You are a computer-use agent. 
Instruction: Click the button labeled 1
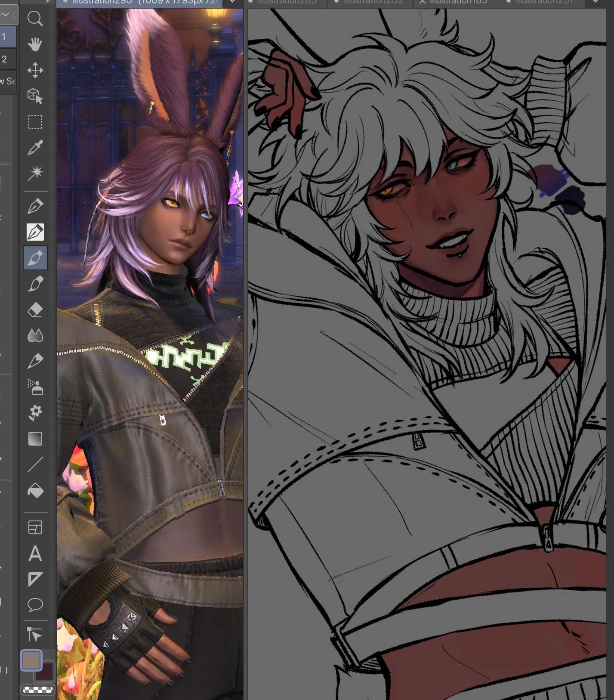coord(8,37)
